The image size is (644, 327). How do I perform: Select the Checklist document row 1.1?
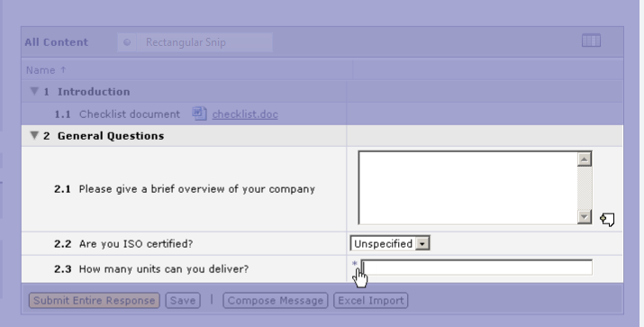[x=184, y=114]
